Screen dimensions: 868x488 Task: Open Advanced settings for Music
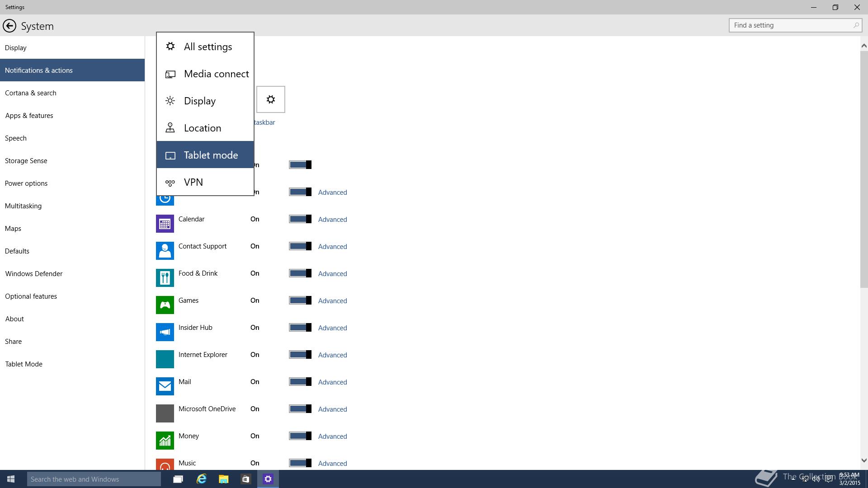[332, 464]
